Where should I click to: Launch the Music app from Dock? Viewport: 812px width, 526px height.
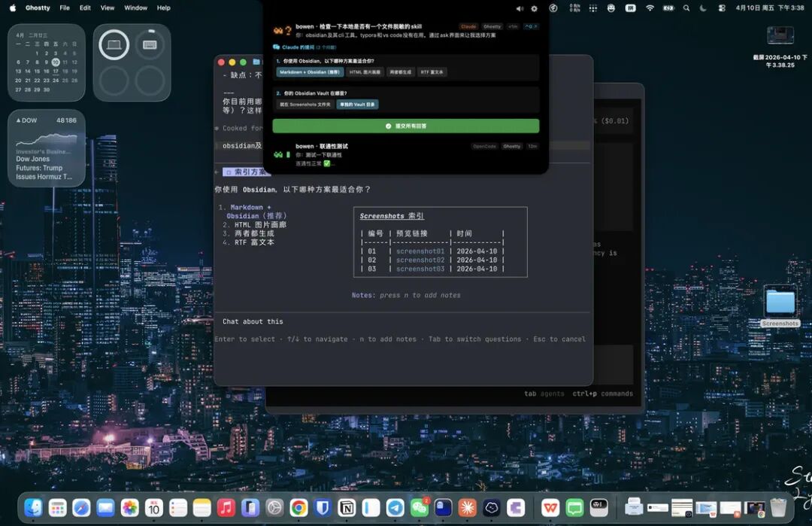pos(226,508)
